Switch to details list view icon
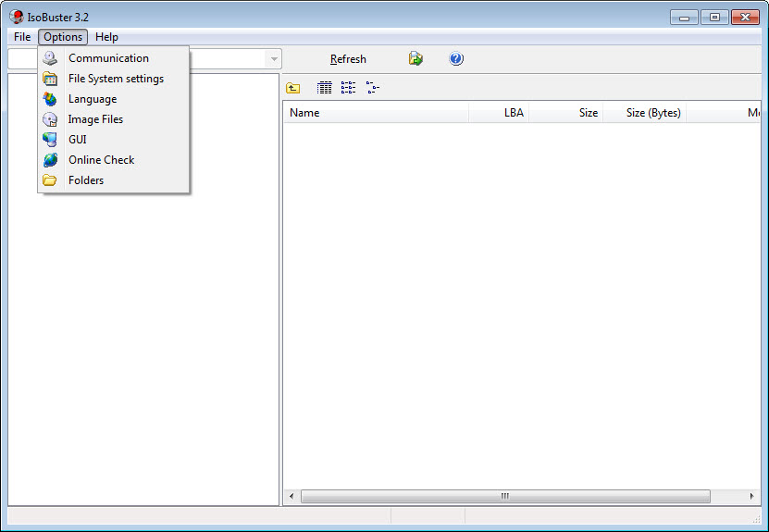The width and height of the screenshot is (769, 532). click(x=324, y=88)
